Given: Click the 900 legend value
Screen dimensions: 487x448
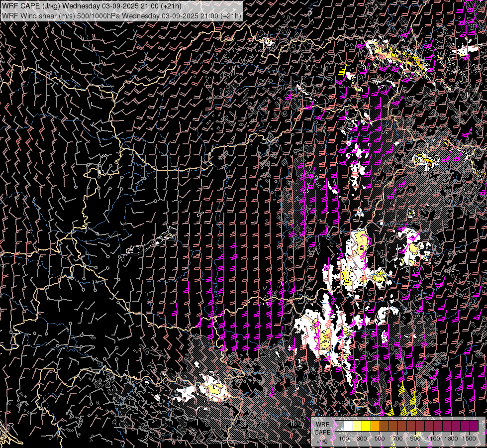Looking at the screenshot, I should 415,439.
